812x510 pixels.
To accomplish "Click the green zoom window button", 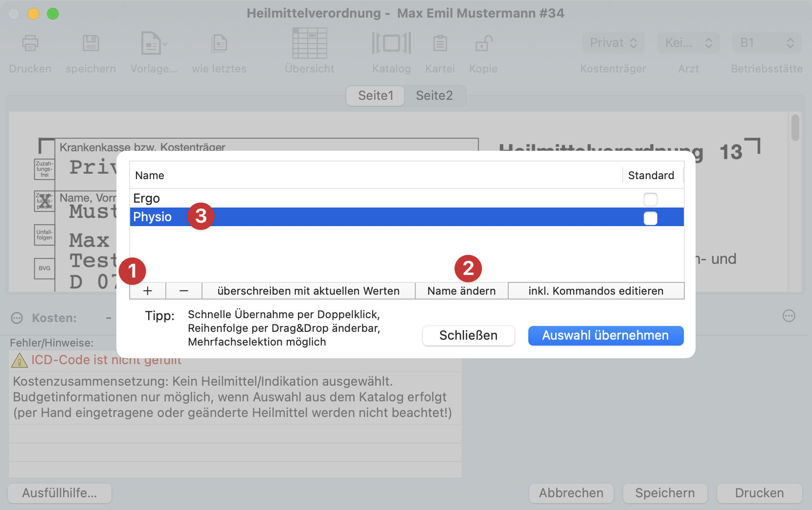I will click(x=53, y=14).
